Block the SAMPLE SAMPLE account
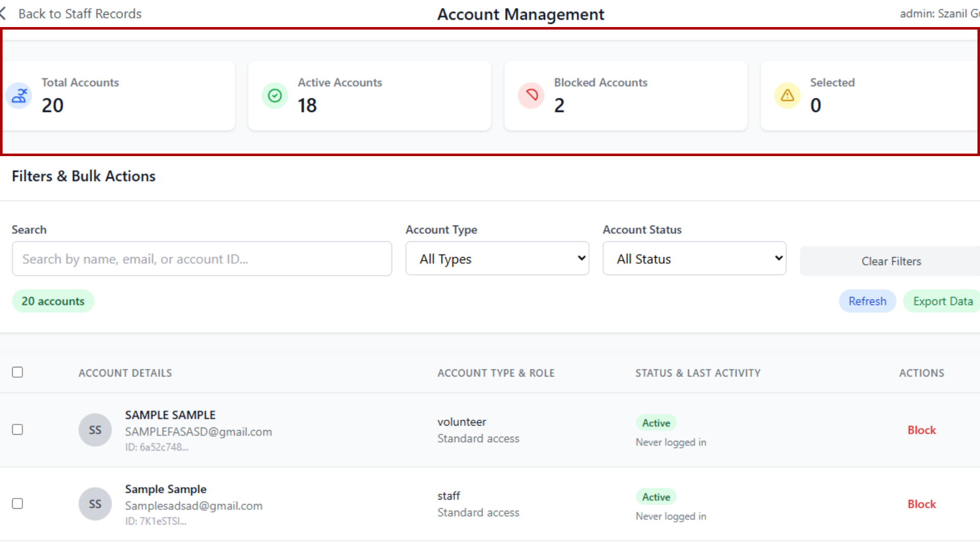Screen dimensions: 980x551 [921, 430]
